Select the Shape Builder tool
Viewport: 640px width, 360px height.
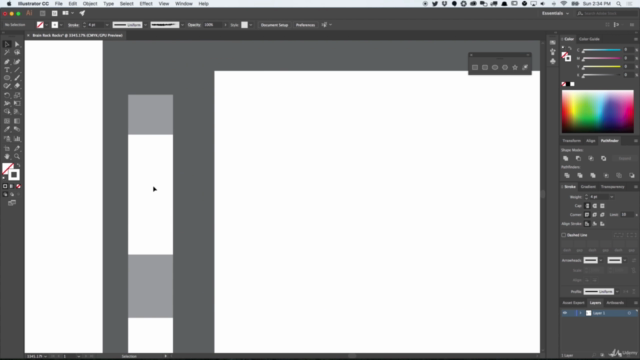[7, 111]
